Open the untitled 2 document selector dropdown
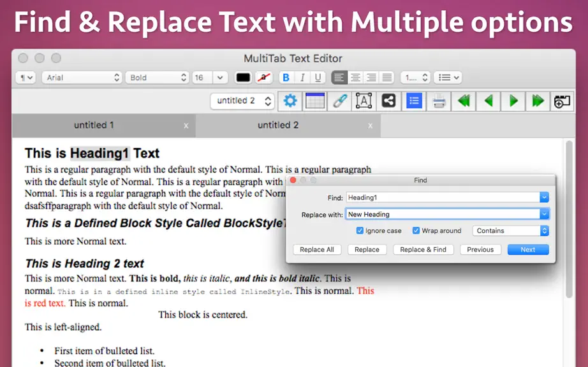588x367 pixels. (242, 101)
